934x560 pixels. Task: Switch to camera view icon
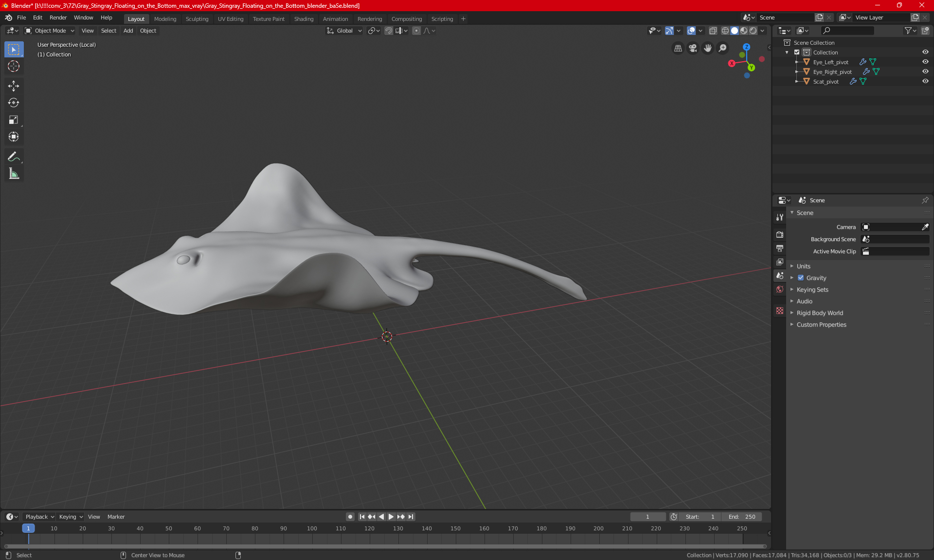[x=693, y=48]
